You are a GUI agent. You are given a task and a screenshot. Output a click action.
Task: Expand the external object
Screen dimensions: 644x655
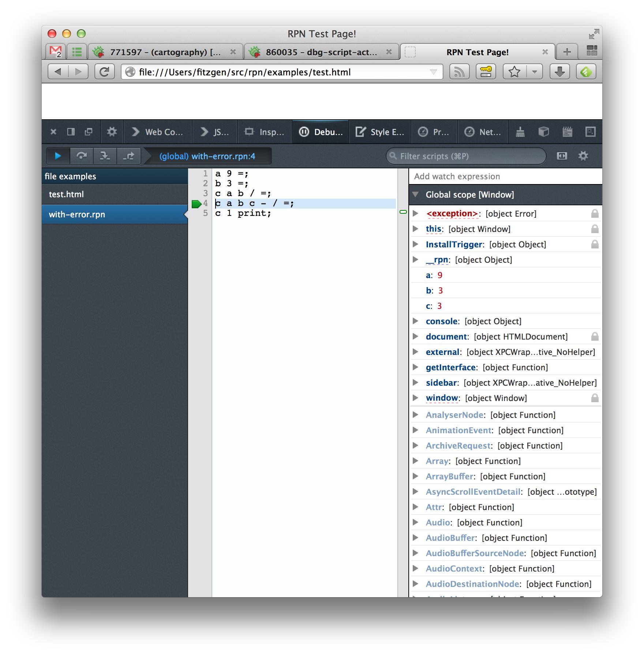[415, 352]
